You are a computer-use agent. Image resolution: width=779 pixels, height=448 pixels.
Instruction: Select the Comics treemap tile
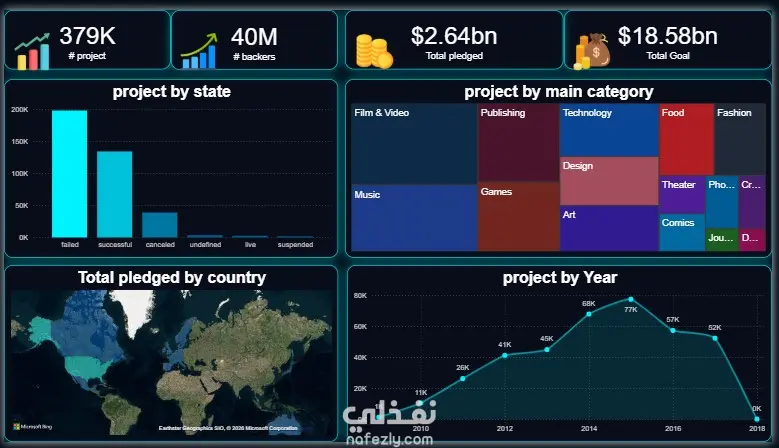[682, 232]
